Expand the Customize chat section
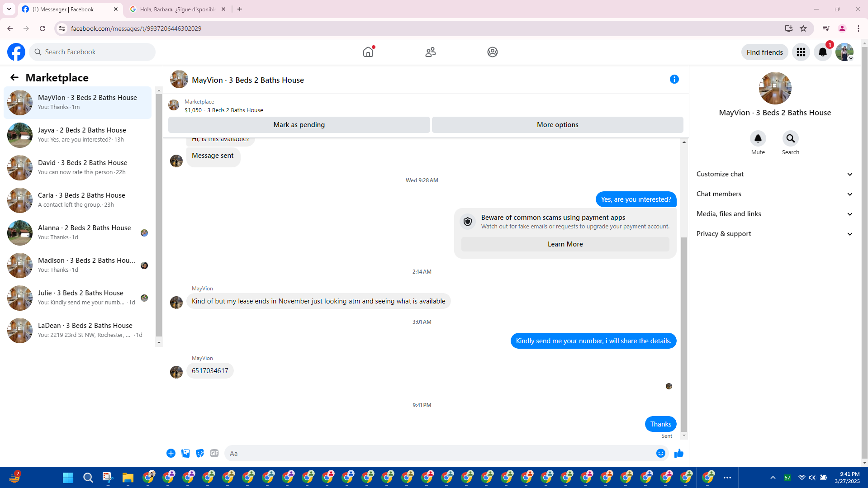Viewport: 868px width, 488px height. 775,174
